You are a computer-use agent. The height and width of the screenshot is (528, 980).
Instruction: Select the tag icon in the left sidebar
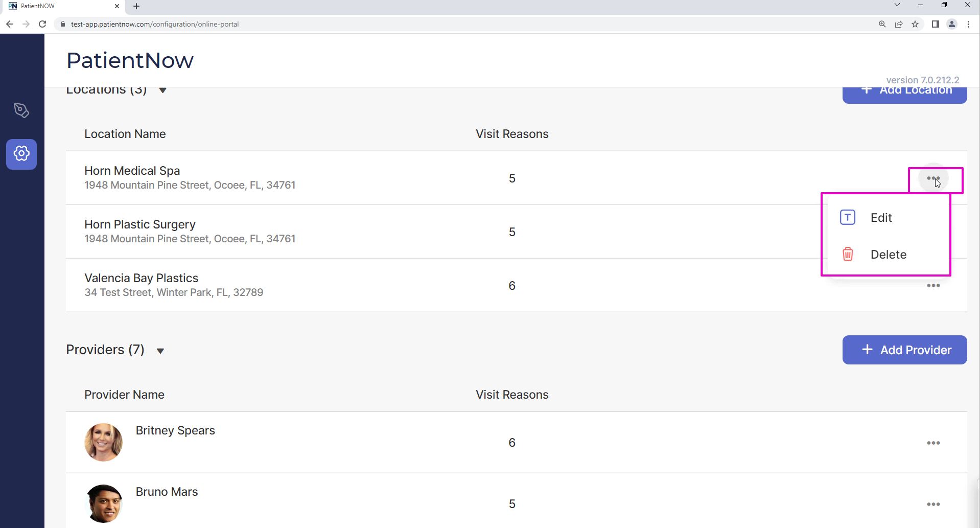click(x=21, y=110)
